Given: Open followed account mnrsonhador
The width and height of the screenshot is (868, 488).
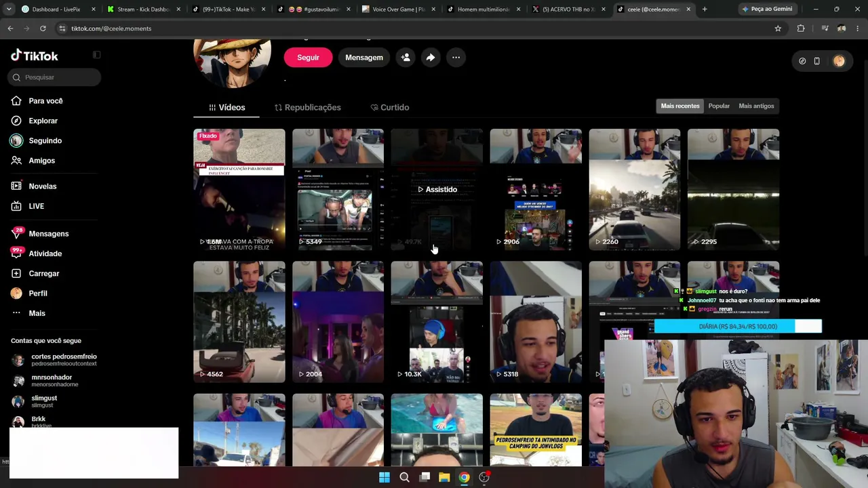Looking at the screenshot, I should tap(45, 381).
